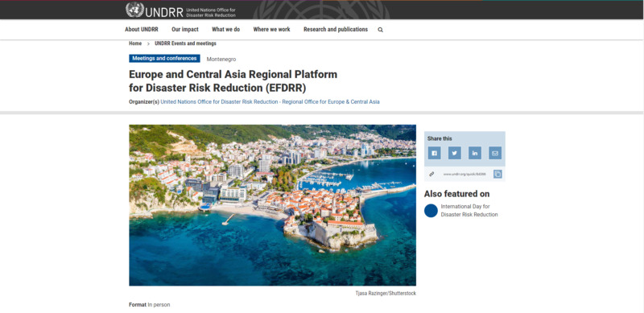Click the short URL text field
The image size is (644, 313).
click(x=464, y=174)
